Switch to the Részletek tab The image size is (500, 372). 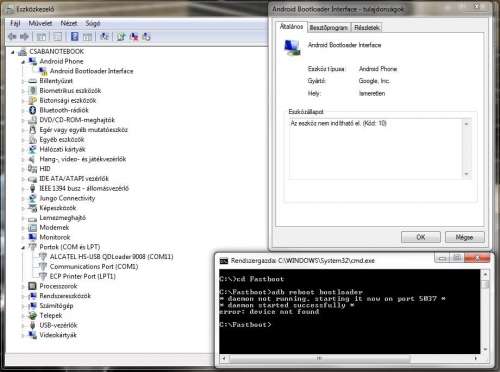(x=367, y=28)
